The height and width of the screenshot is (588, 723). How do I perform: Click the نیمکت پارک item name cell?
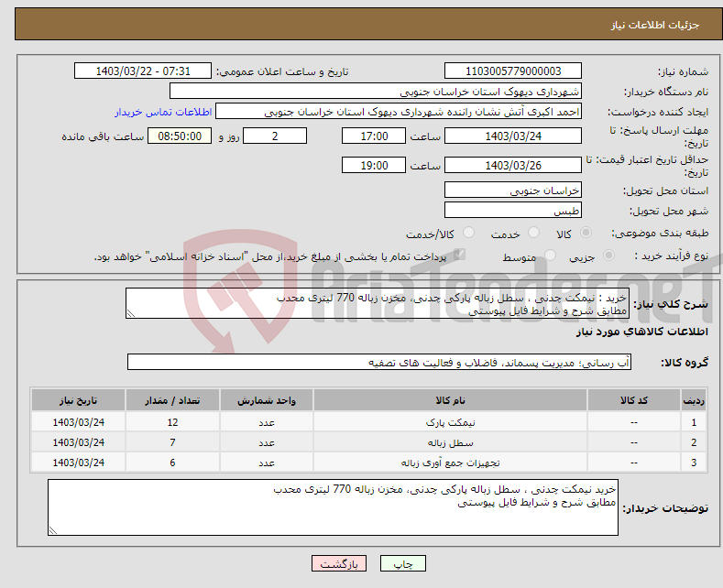(450, 422)
